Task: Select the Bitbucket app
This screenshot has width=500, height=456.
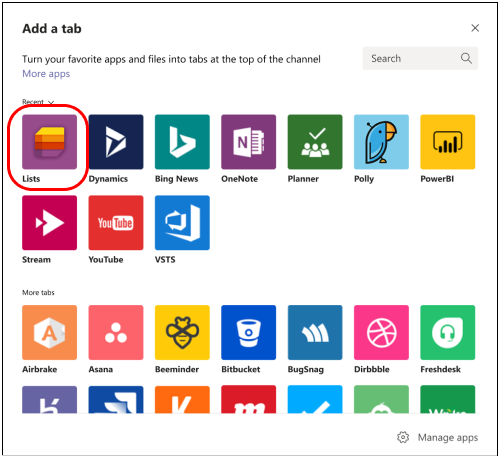Action: tap(248, 332)
